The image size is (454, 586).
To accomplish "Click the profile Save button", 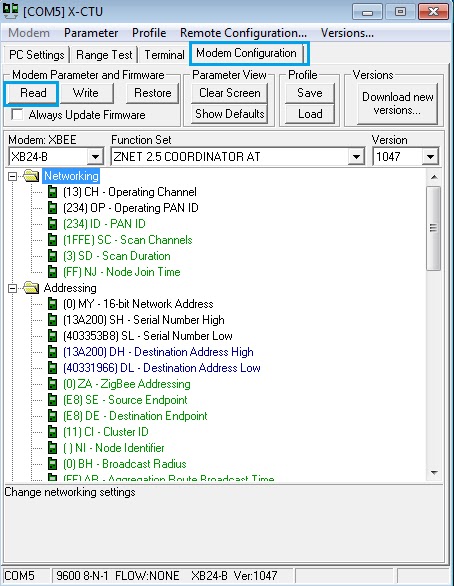I will (x=310, y=93).
